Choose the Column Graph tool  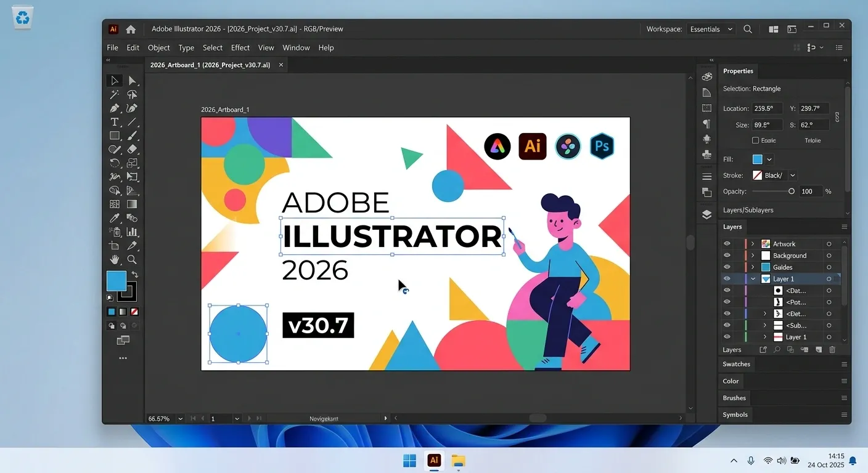point(132,232)
